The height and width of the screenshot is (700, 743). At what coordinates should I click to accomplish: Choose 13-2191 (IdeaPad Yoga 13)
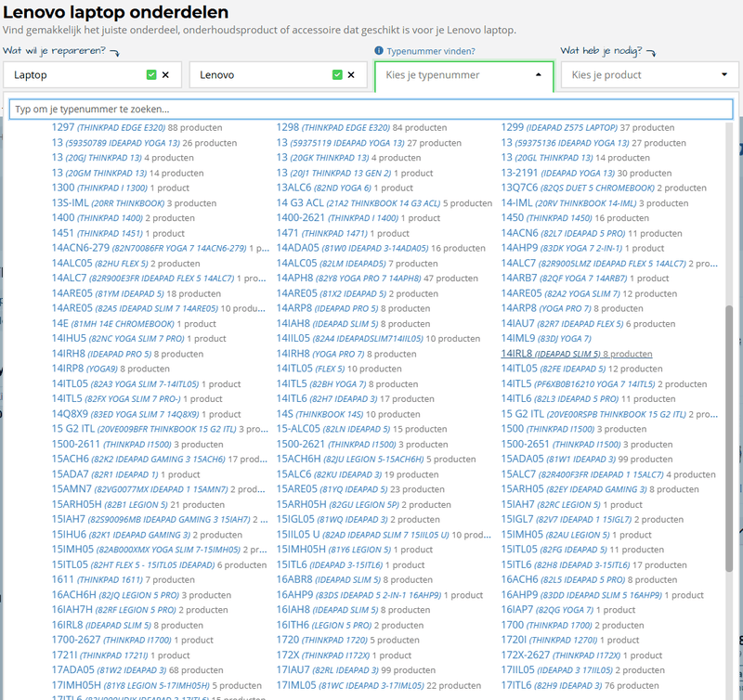(x=586, y=173)
